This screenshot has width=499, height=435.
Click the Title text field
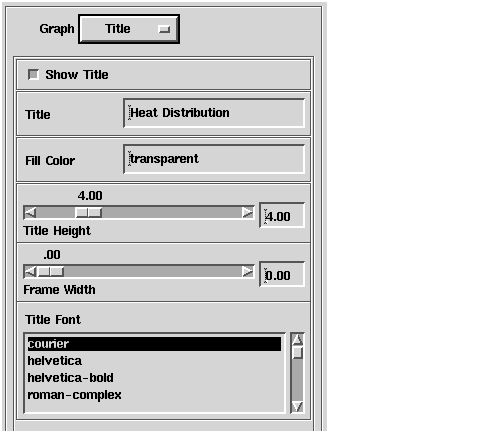[x=214, y=113]
